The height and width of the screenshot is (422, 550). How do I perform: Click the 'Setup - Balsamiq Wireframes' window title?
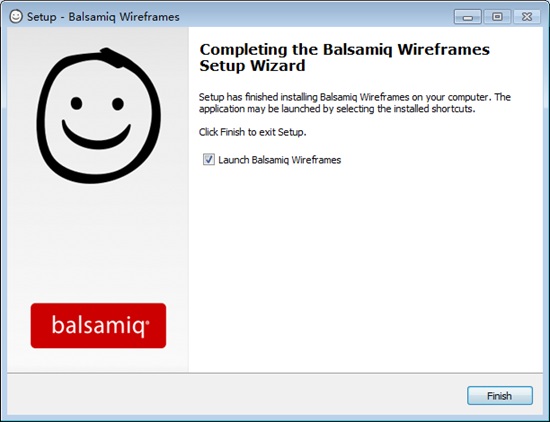tap(103, 17)
